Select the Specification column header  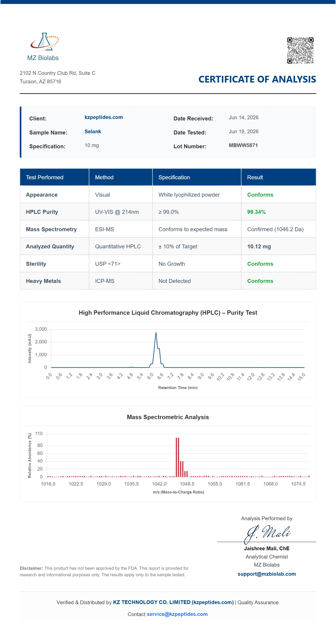(x=197, y=177)
